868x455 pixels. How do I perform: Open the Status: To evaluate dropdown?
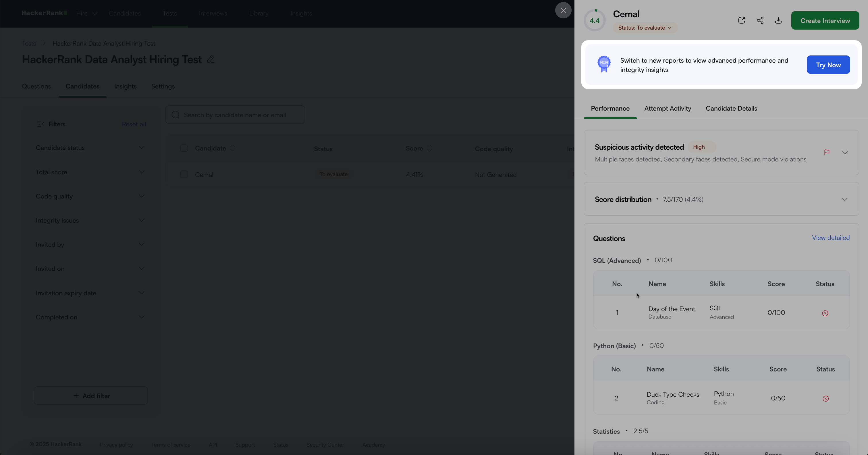coord(645,28)
